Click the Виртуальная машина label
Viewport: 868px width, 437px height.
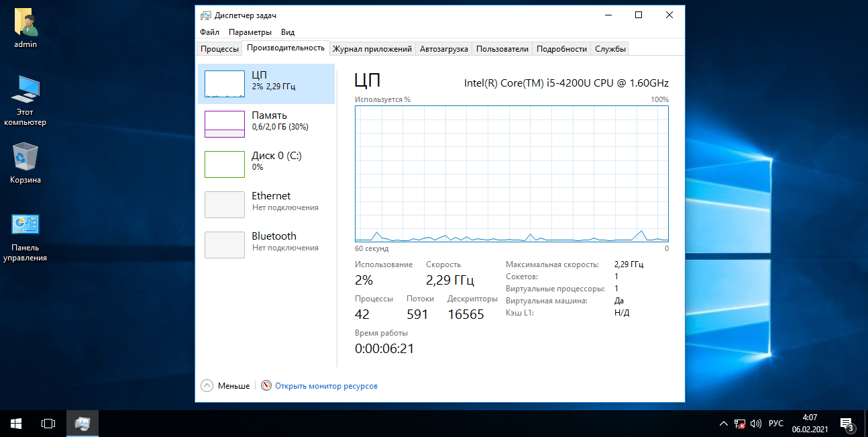547,301
